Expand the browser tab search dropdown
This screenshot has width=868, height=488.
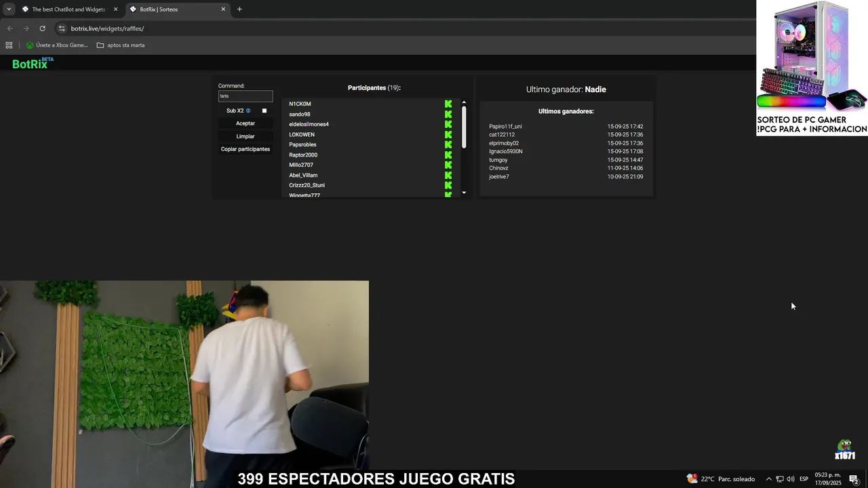click(9, 9)
